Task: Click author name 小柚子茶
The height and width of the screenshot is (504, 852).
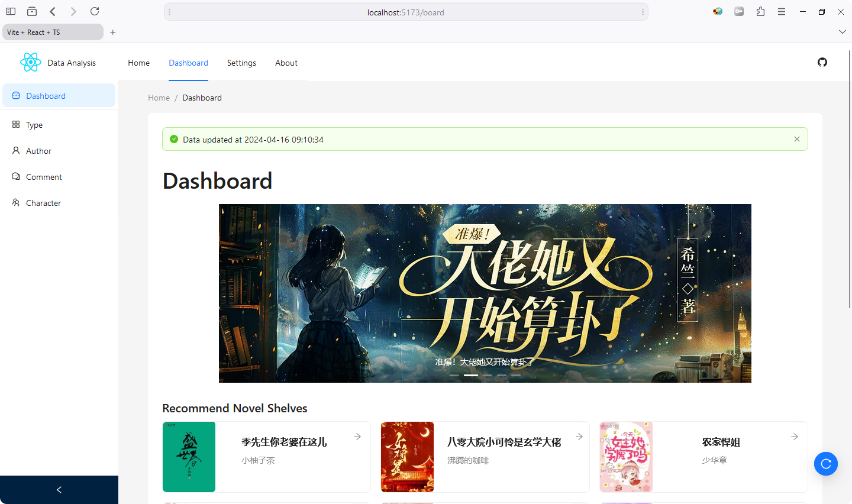Action: [258, 460]
